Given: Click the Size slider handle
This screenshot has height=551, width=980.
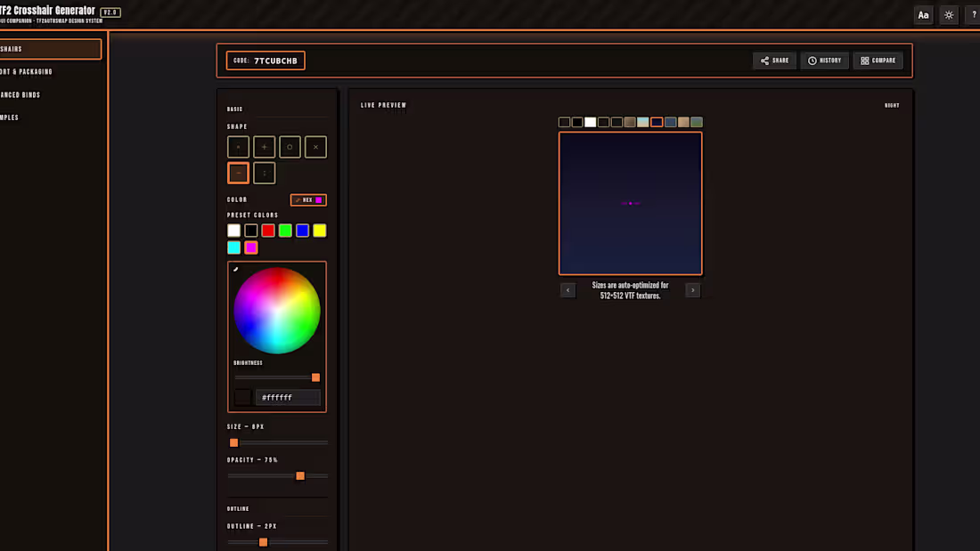Looking at the screenshot, I should 233,442.
